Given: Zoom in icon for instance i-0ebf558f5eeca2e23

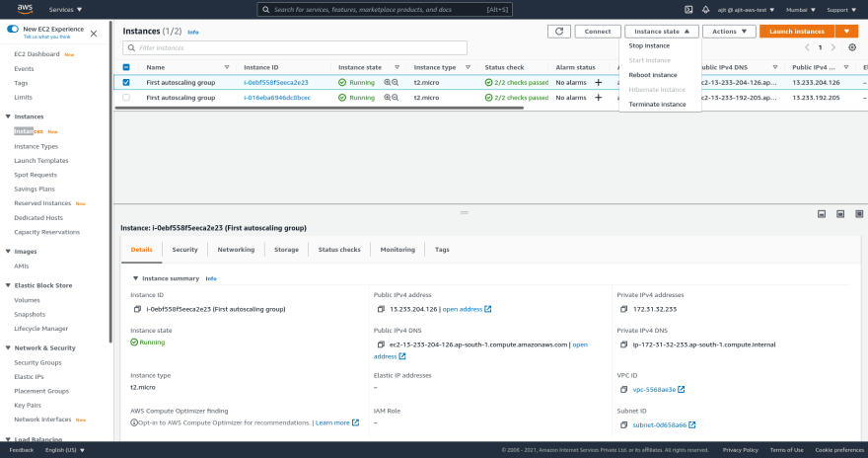Looking at the screenshot, I should click(x=388, y=82).
